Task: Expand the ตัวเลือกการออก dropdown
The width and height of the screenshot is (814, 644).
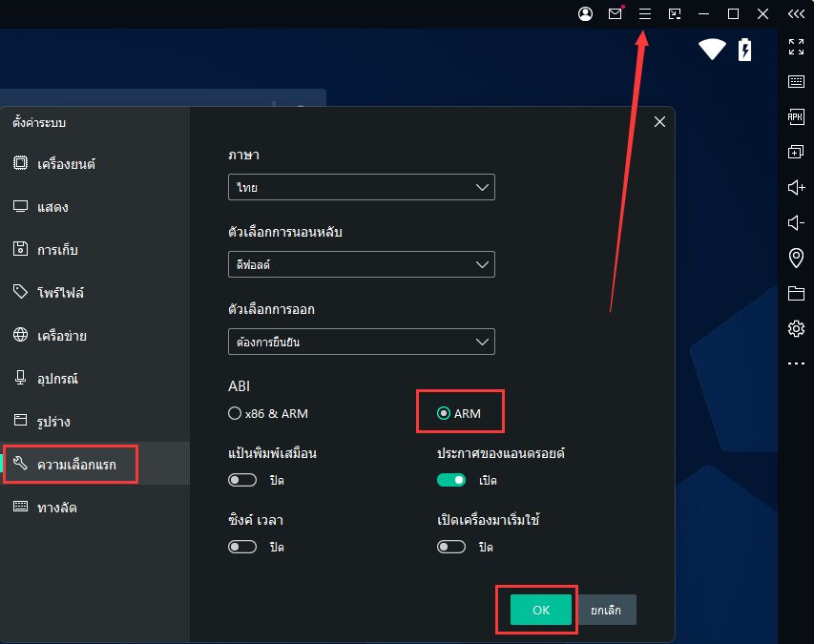Action: [x=362, y=341]
